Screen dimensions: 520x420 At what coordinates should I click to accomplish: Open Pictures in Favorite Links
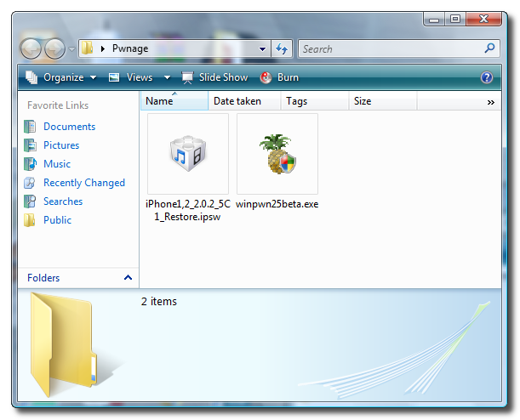(x=61, y=145)
